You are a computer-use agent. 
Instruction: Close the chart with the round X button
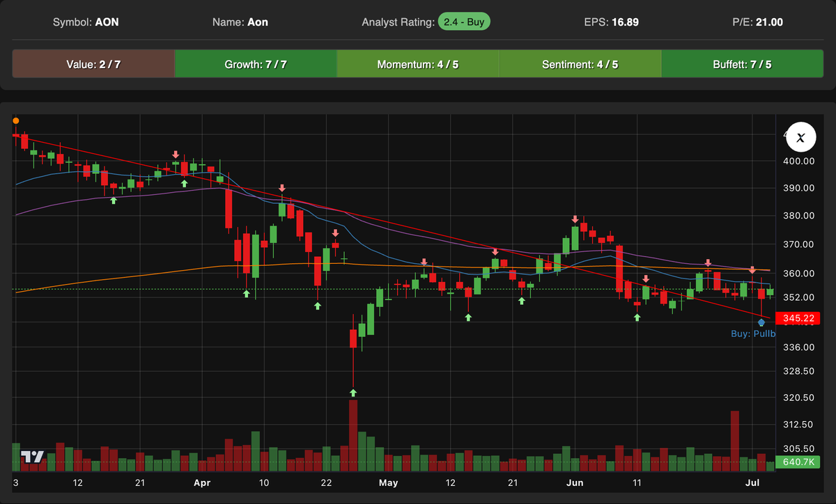coord(800,137)
